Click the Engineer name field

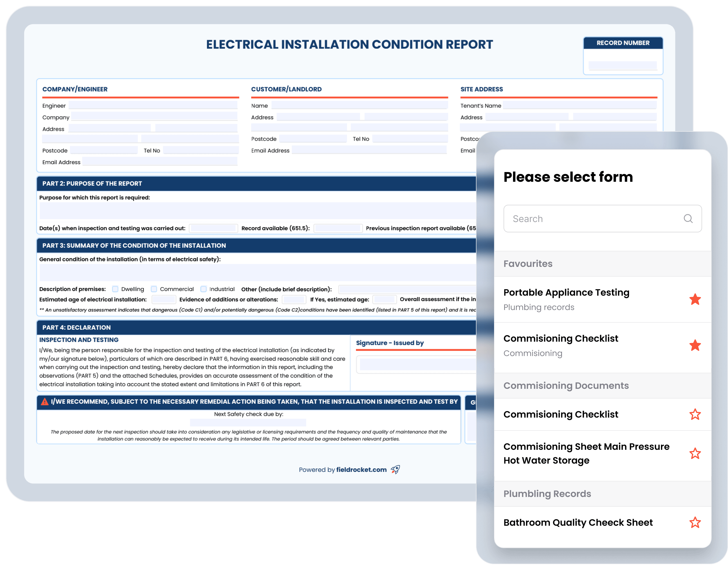153,105
